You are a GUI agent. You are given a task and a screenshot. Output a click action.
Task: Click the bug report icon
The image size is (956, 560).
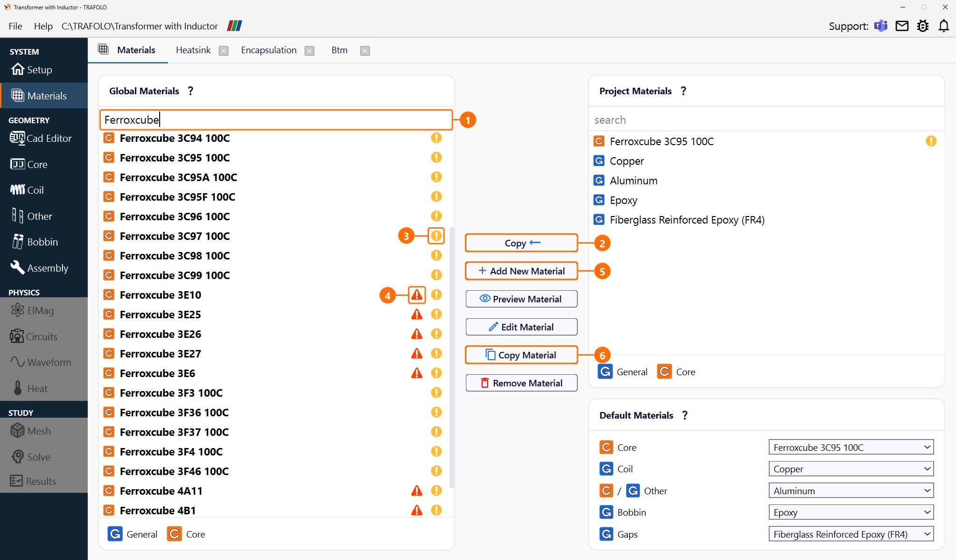[x=923, y=26]
